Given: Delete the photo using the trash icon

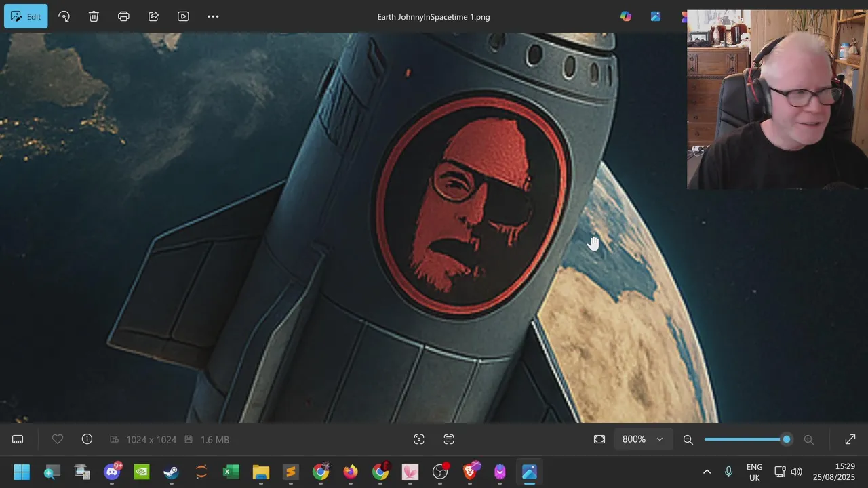Looking at the screenshot, I should [x=94, y=16].
